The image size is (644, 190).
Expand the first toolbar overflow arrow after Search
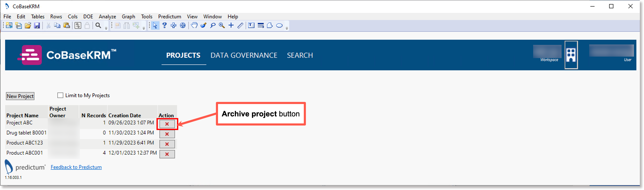click(106, 28)
